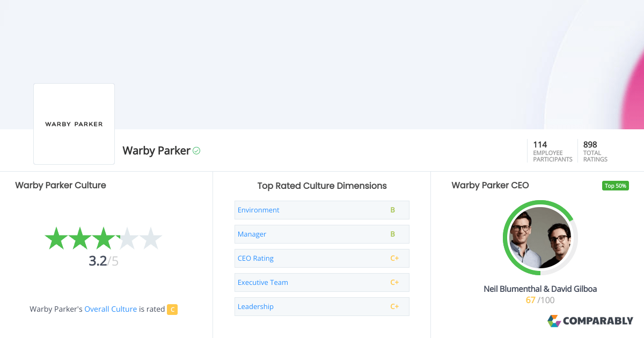Open the Executive Team dimension row

[322, 282]
